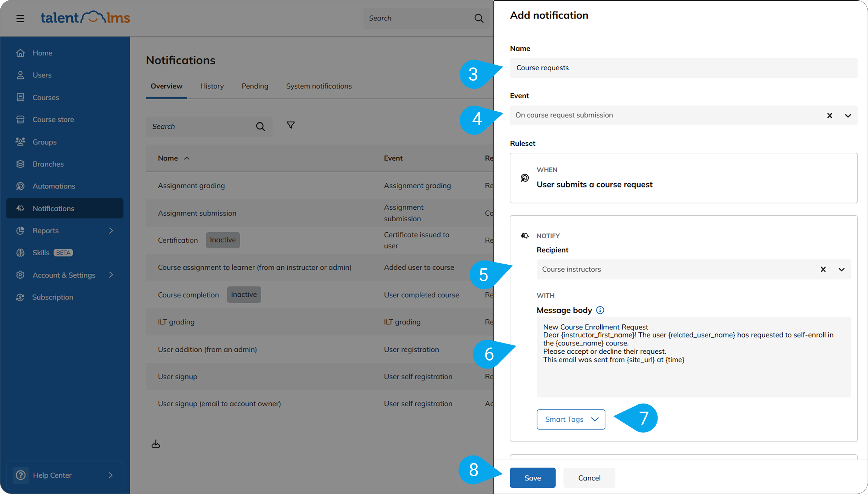
Task: Click the Help Center question mark icon
Action: point(21,475)
